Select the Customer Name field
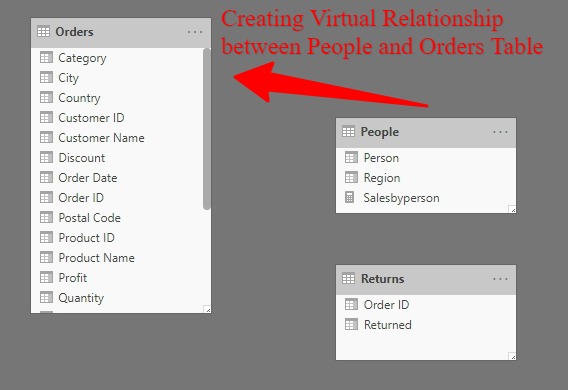568x390 pixels. [x=101, y=138]
